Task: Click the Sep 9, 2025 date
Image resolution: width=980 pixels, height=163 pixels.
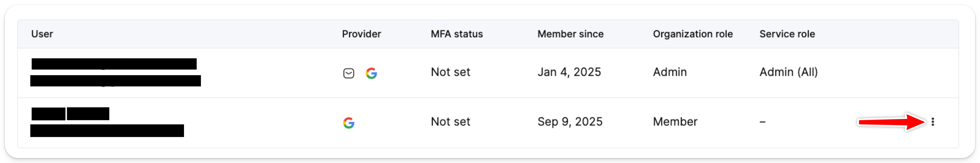Action: point(569,122)
